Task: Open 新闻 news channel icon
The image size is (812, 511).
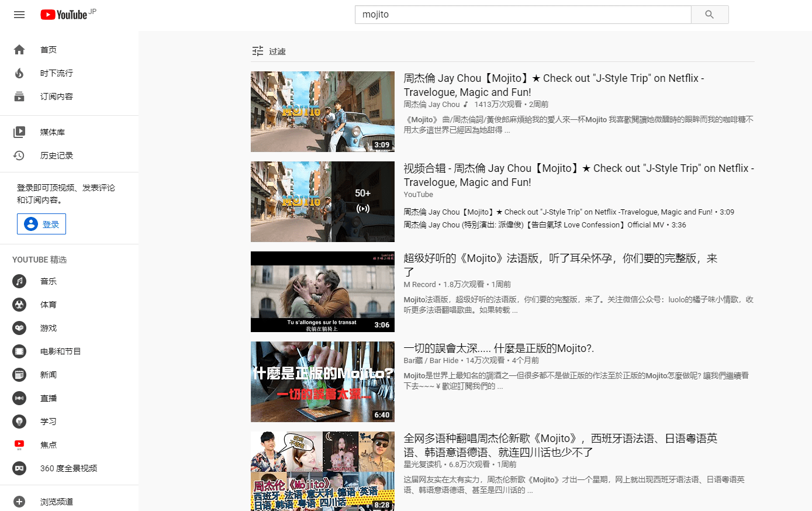Action: [x=19, y=375]
